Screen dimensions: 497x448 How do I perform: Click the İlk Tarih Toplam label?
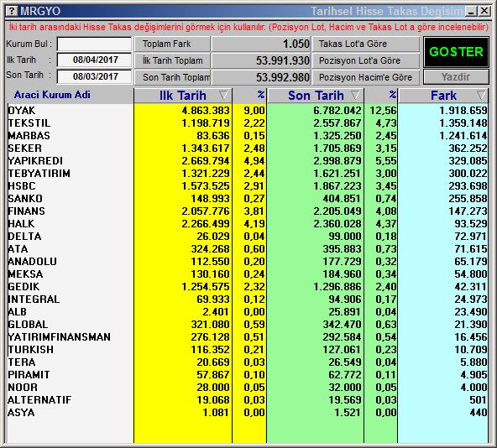172,60
